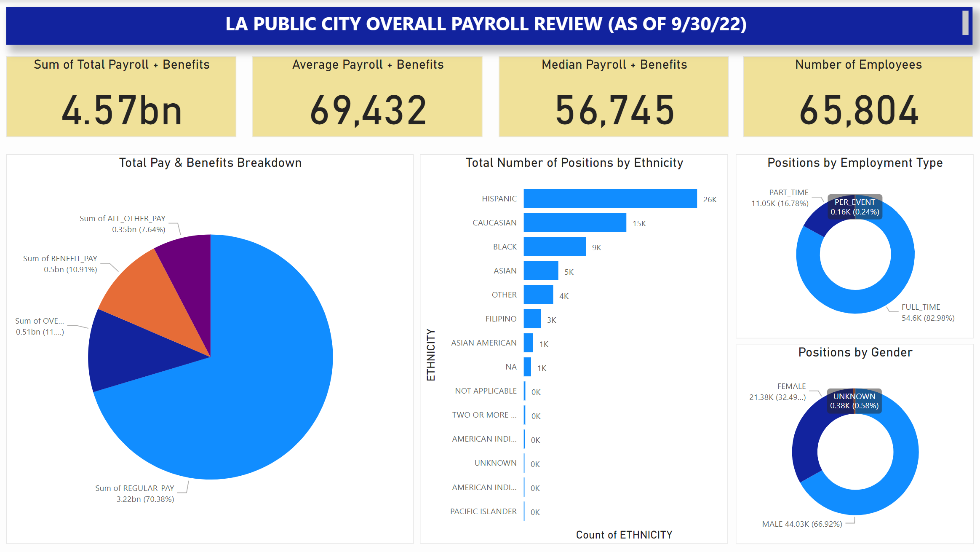
Task: Click the OTHER bar in ethnicity chart
Action: pos(538,295)
